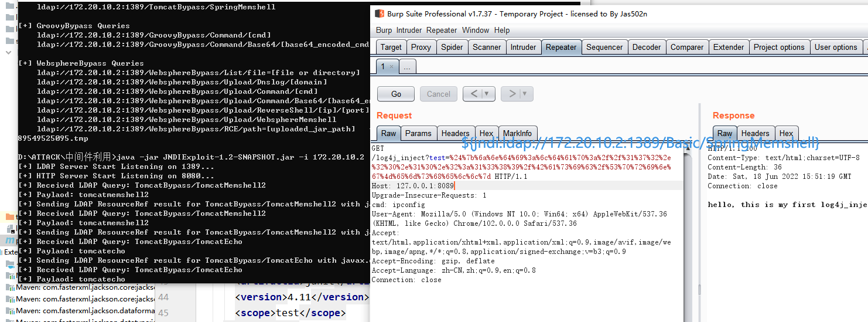Click 'Connection: close' in the request editor
Image resolution: width=868 pixels, height=322 pixels.
(406, 280)
